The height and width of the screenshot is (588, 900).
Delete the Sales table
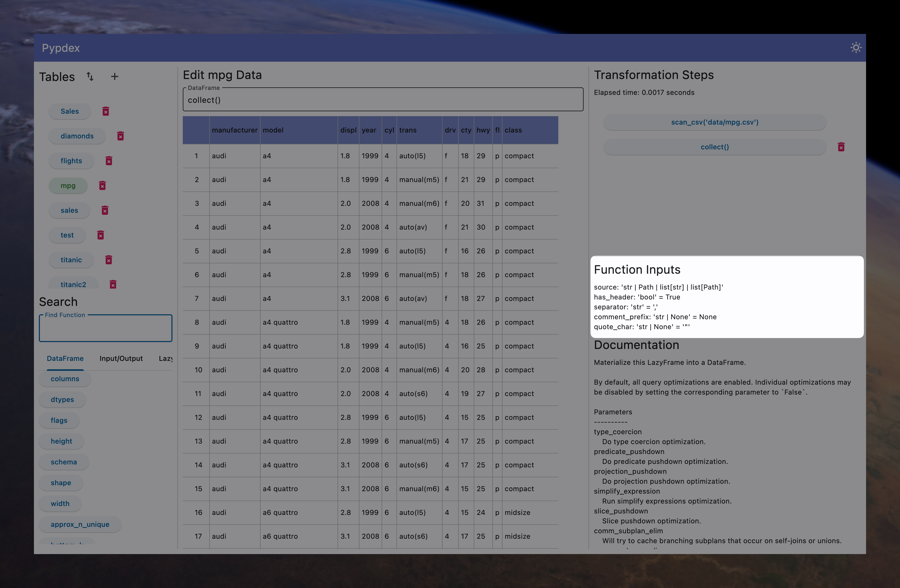(x=106, y=111)
